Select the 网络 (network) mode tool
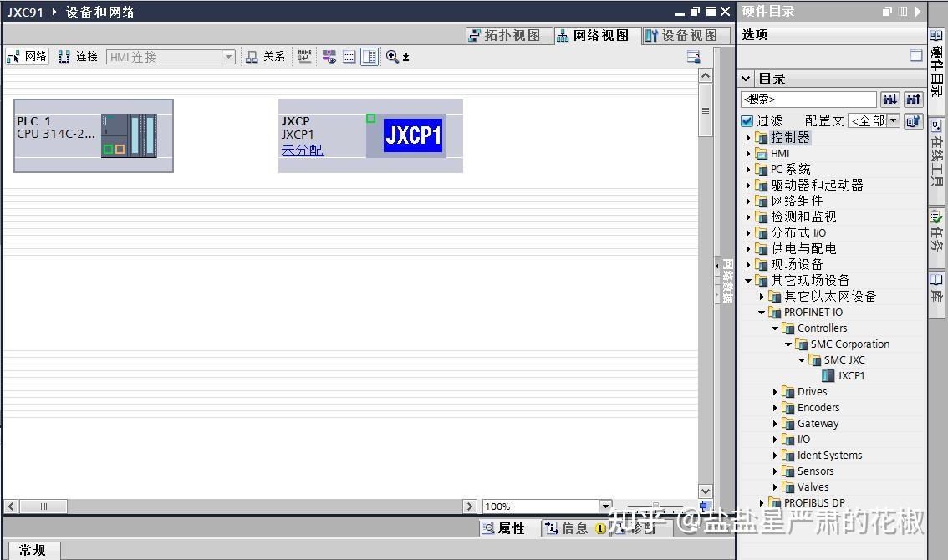 (27, 56)
